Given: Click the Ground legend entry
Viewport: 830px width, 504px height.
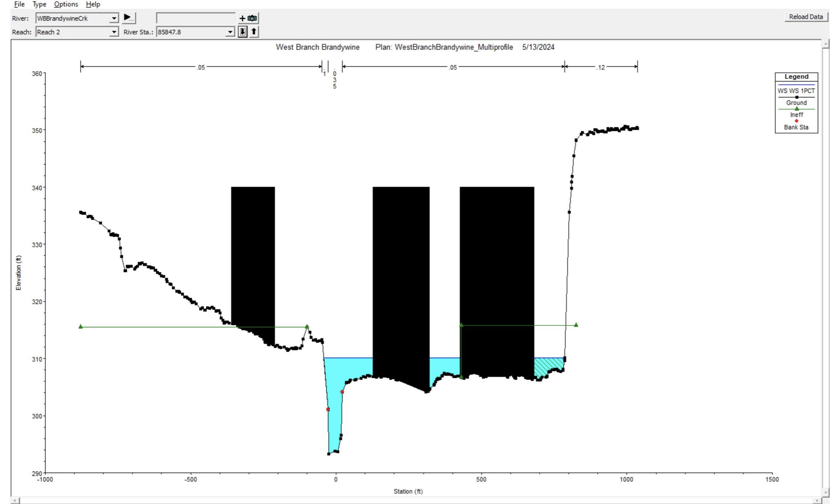Looking at the screenshot, I should (x=796, y=103).
